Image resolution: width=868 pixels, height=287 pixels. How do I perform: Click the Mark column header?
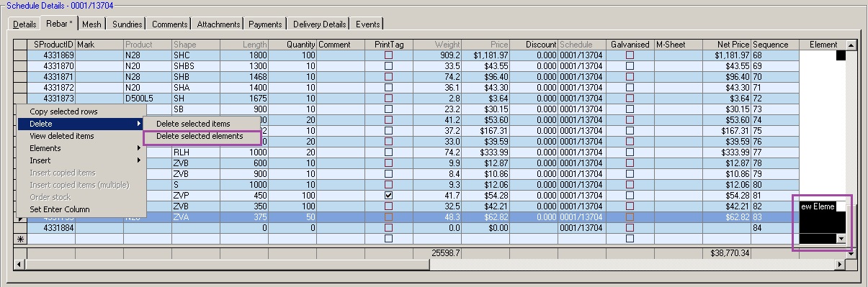pos(99,45)
